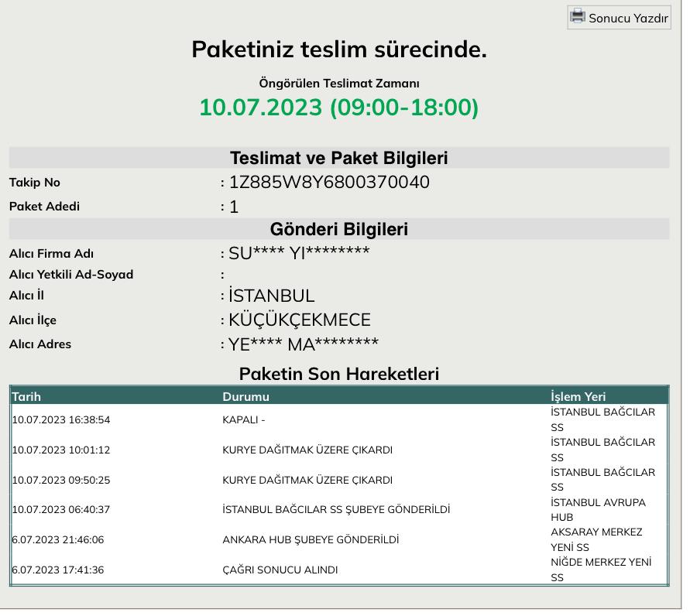Click "İSTANBUL BAĞCILAR SS ŞUBEYE GÖNDERİLDİ" status
690x616 pixels.
coord(336,510)
